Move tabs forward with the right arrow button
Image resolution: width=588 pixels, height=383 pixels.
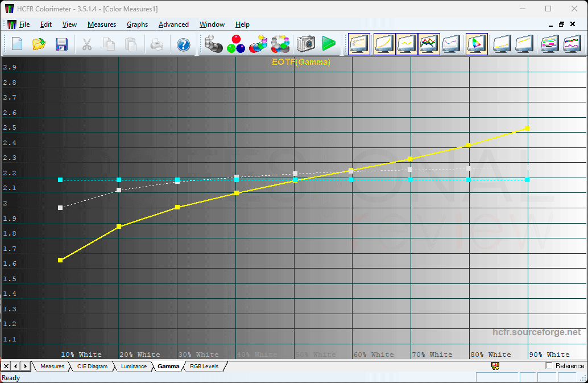pos(26,366)
